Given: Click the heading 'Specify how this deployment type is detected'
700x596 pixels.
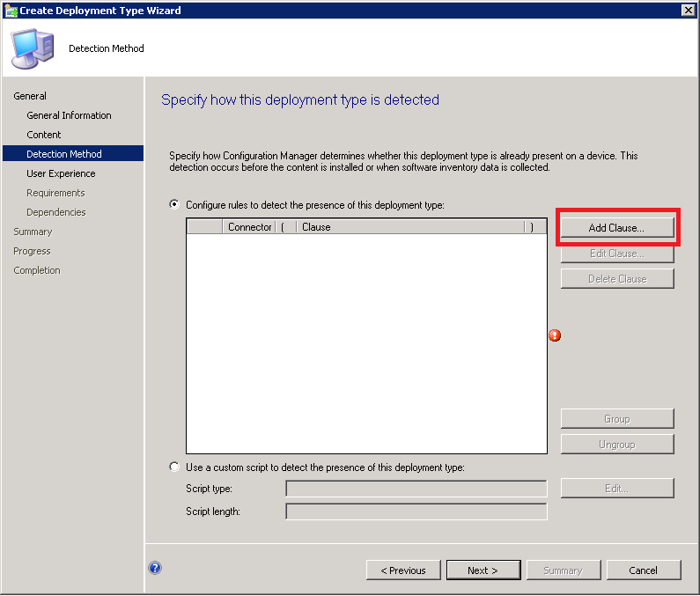Looking at the screenshot, I should (300, 99).
